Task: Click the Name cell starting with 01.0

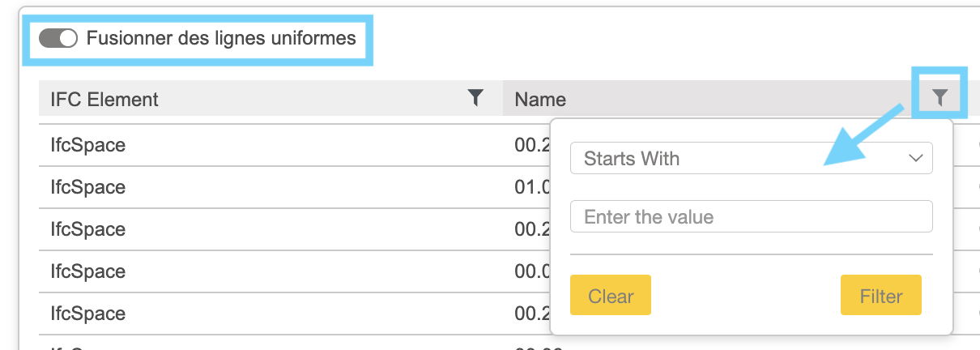Action: (x=532, y=187)
